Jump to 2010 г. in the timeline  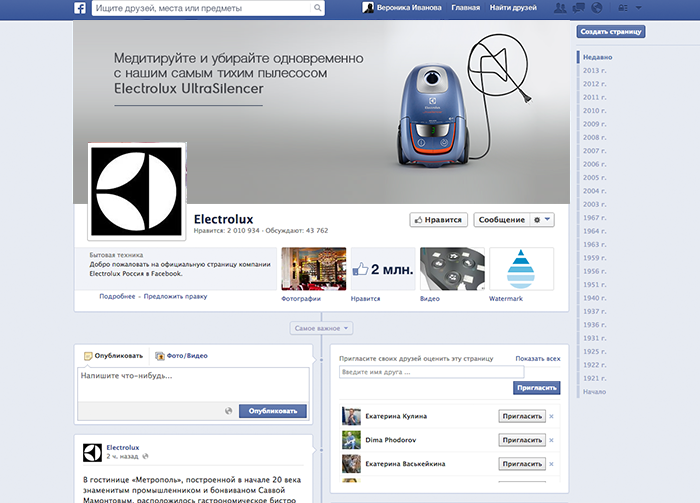click(x=595, y=111)
